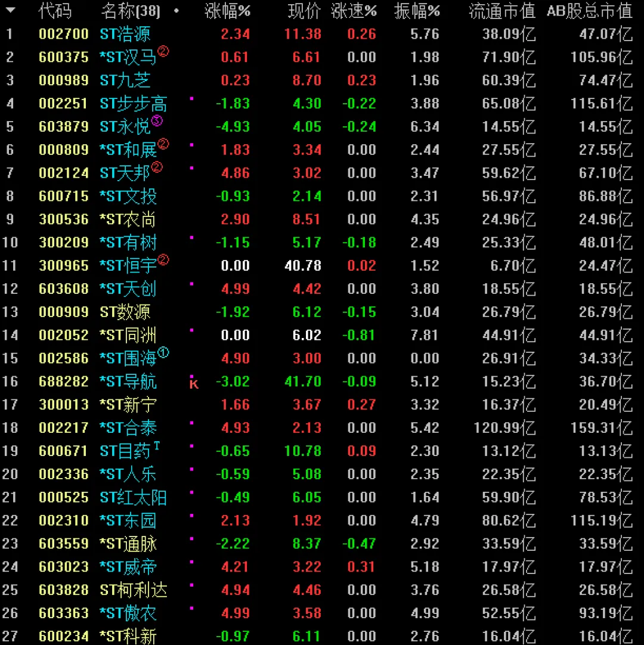
Task: Select stock name ST数源
Action: point(125,312)
